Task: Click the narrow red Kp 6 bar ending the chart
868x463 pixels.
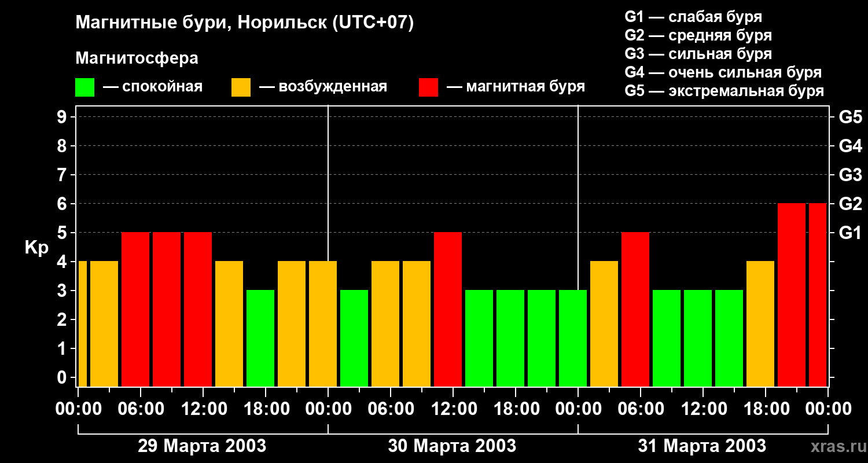Action: (818, 295)
